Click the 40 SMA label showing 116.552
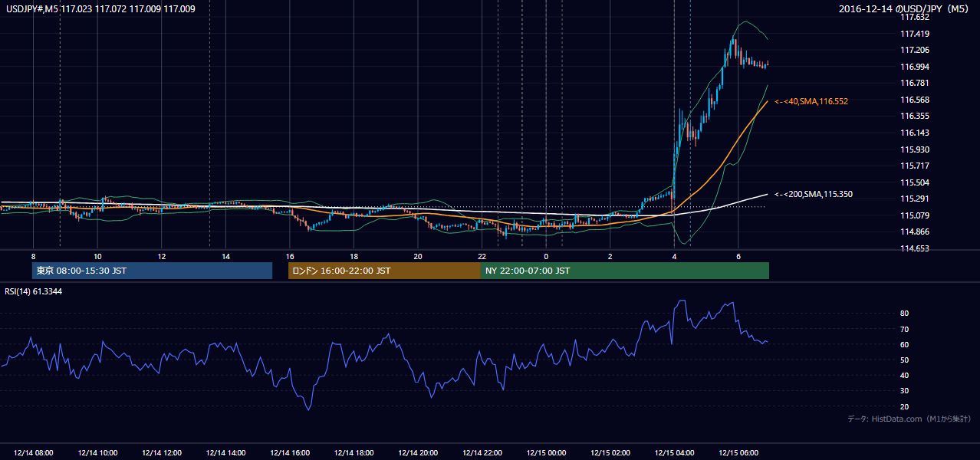Image resolution: width=980 pixels, height=460 pixels. pos(811,101)
